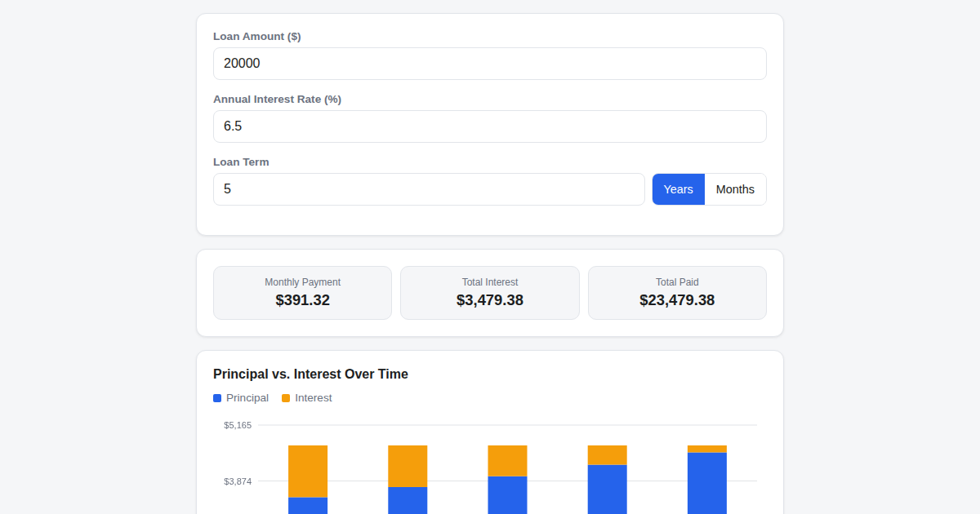Click the second bar's orange interest segment
The image size is (980, 514).
tap(408, 466)
